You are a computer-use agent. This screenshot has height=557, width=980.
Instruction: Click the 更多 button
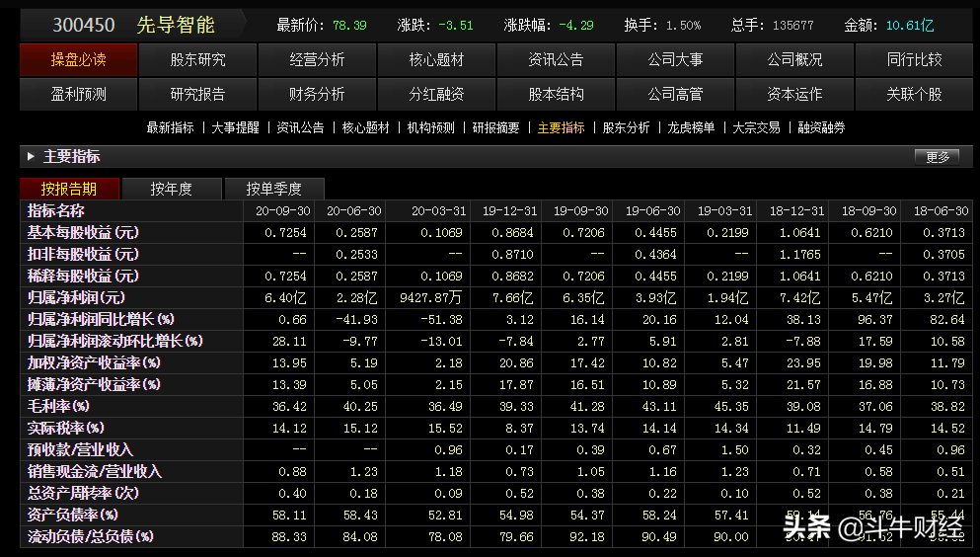click(937, 157)
